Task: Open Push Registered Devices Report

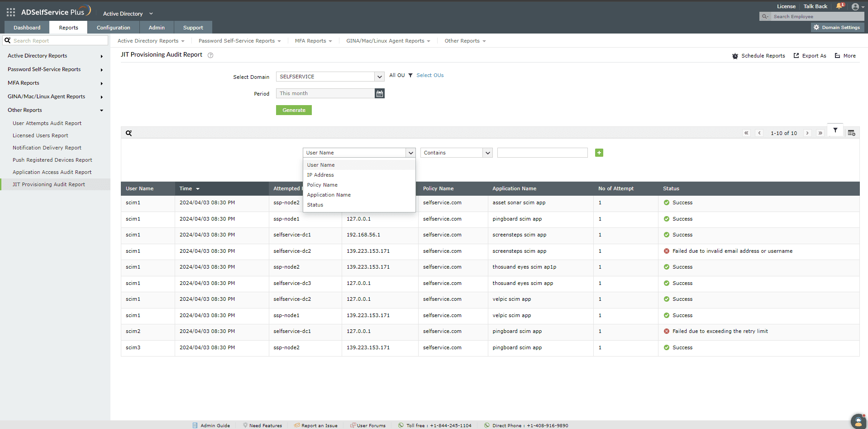Action: (52, 160)
